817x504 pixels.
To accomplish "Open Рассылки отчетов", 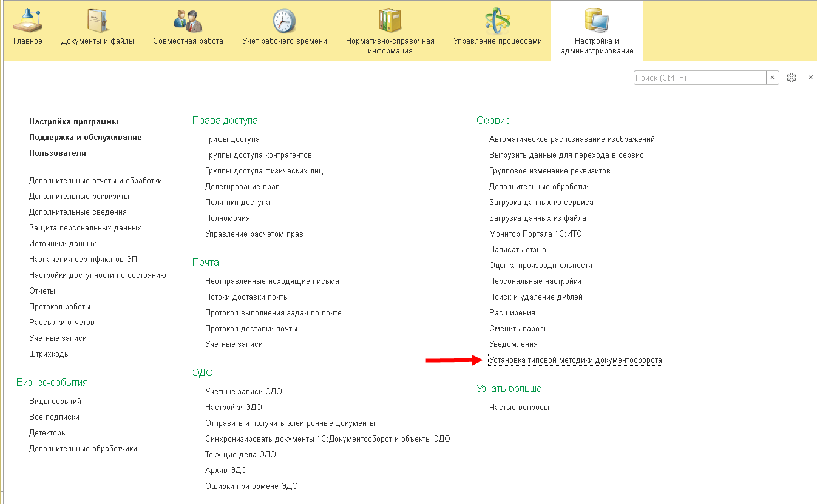I will 62,323.
